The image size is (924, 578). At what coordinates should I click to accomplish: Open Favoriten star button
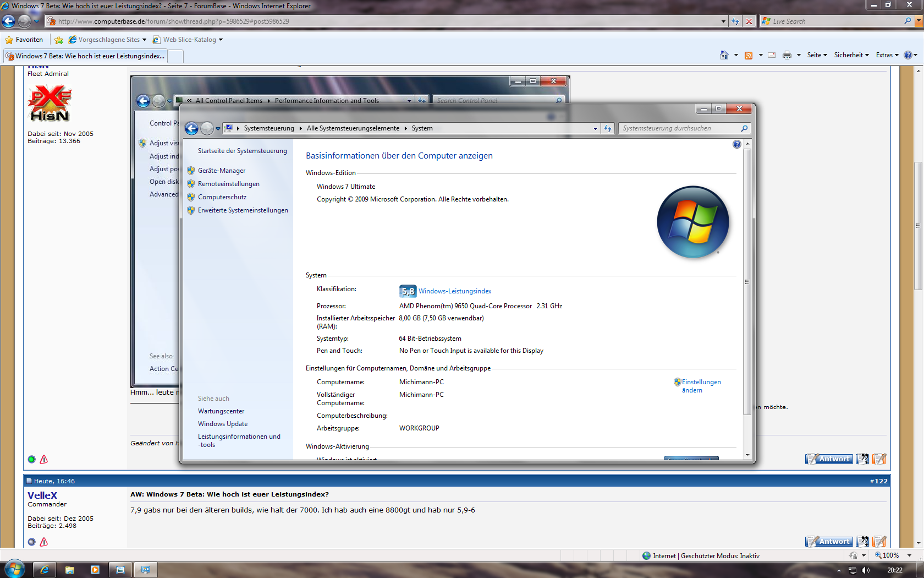[24, 40]
